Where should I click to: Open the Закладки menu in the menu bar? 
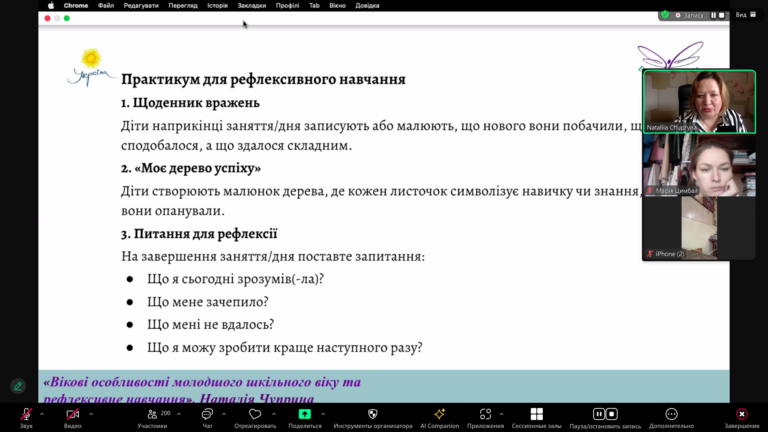[252, 5]
